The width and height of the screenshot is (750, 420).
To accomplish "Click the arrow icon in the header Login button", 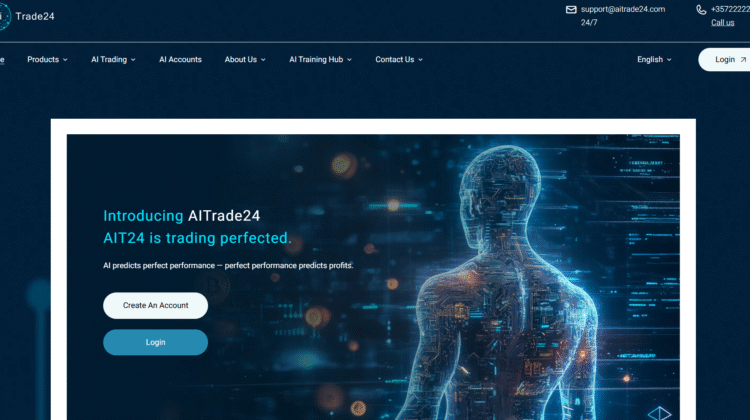I will click(x=742, y=60).
